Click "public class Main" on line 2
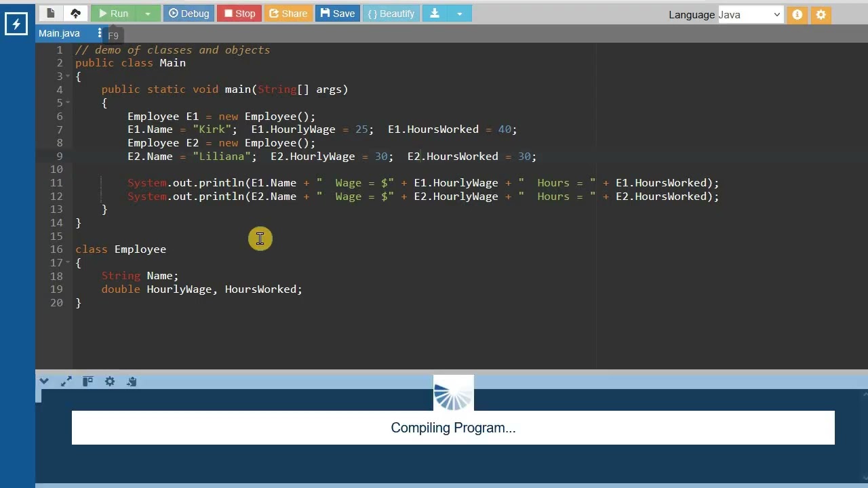This screenshot has width=868, height=488. [x=130, y=63]
